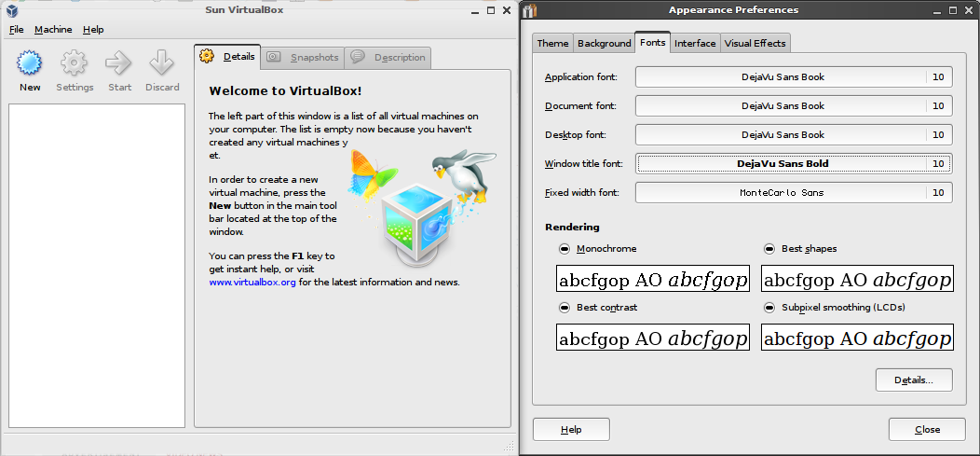This screenshot has width=980, height=456.
Task: Click the Discard down-arrow icon
Action: [x=162, y=63]
